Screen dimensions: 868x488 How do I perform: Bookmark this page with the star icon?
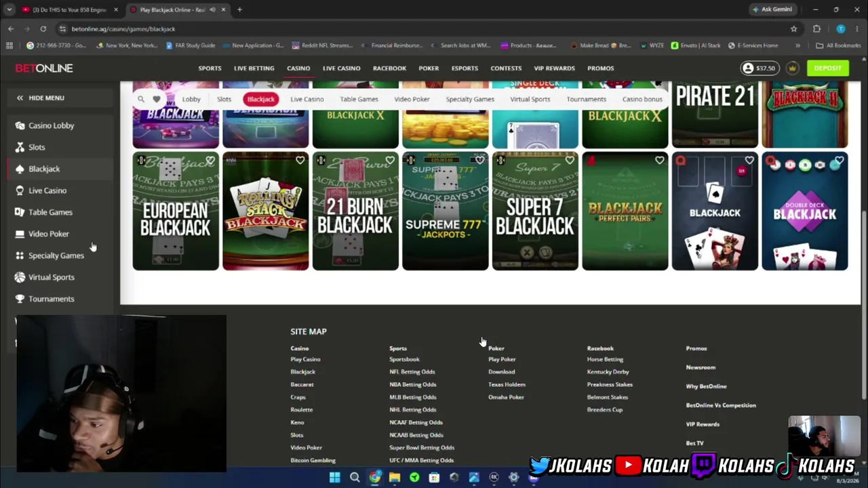(x=793, y=29)
